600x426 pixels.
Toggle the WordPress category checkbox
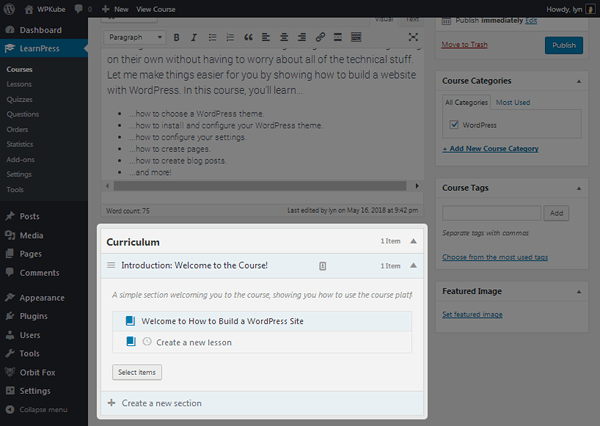455,125
